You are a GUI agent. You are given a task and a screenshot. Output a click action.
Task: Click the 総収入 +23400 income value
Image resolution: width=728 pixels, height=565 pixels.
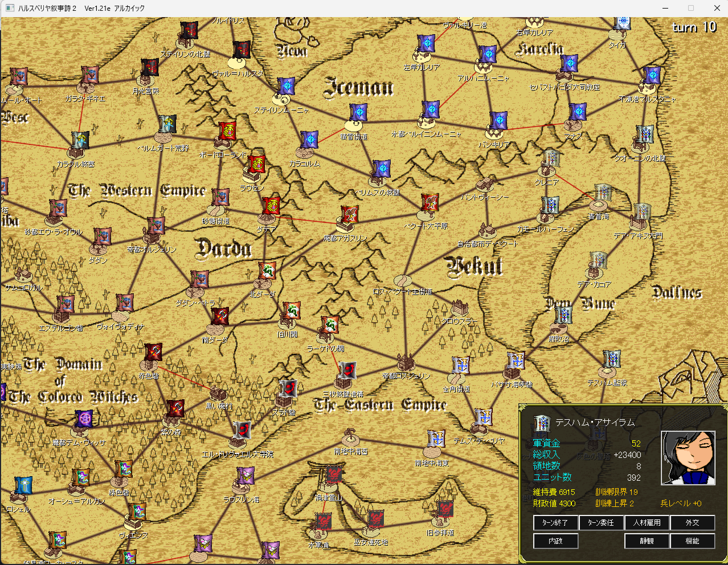tap(627, 455)
